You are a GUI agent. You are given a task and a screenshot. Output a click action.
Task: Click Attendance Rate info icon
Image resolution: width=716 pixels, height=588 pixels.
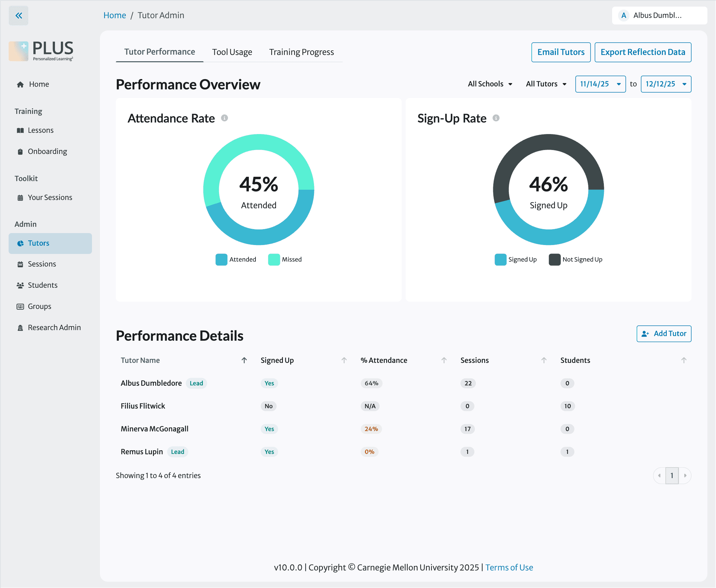click(x=224, y=118)
